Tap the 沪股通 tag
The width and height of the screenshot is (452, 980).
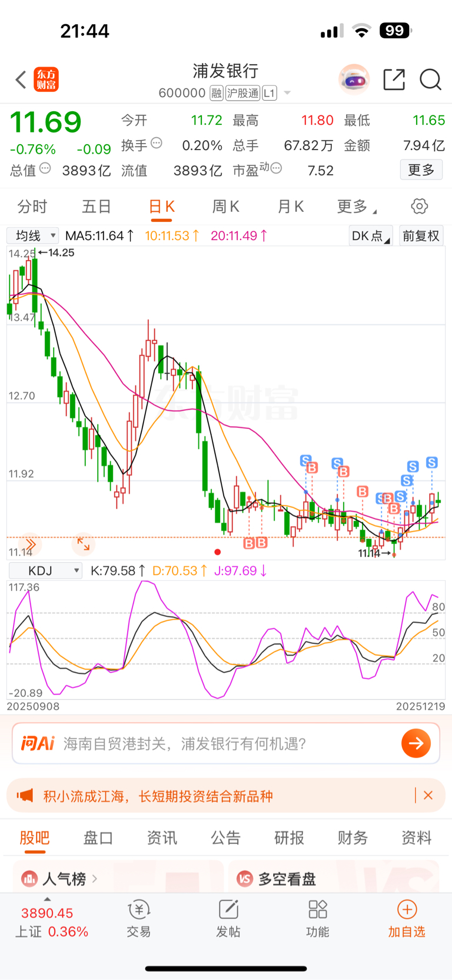click(243, 93)
